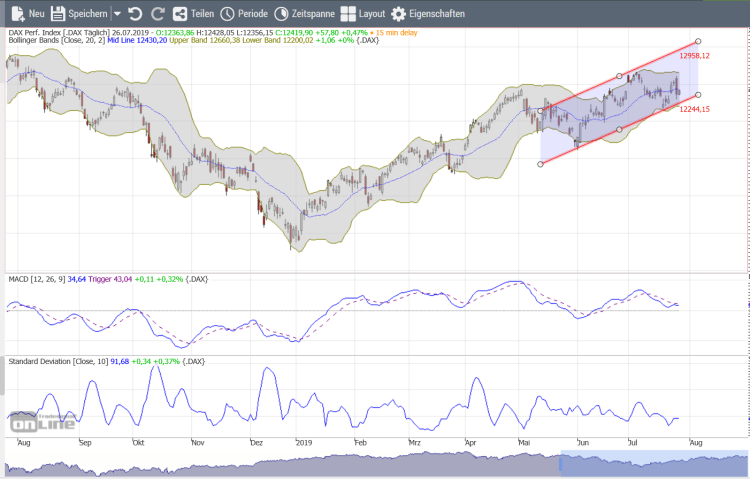Click the Teilen label
Screen dimensions: 750x479
tap(203, 14)
